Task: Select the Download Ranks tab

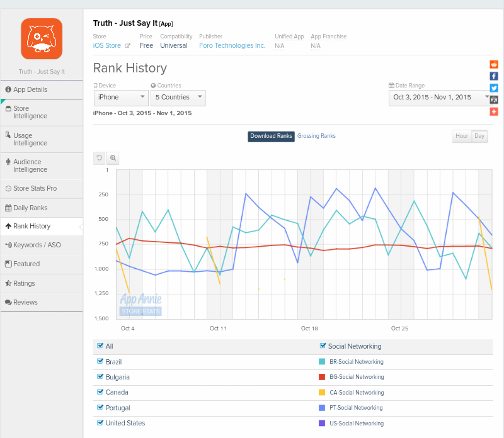Action: pyautogui.click(x=271, y=136)
